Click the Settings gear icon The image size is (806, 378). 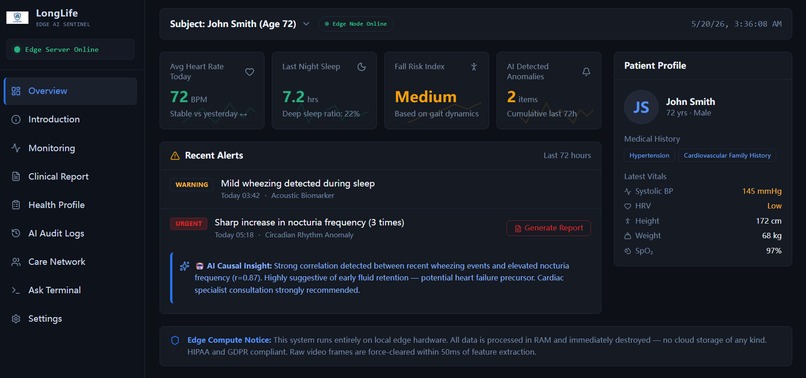[x=16, y=319]
